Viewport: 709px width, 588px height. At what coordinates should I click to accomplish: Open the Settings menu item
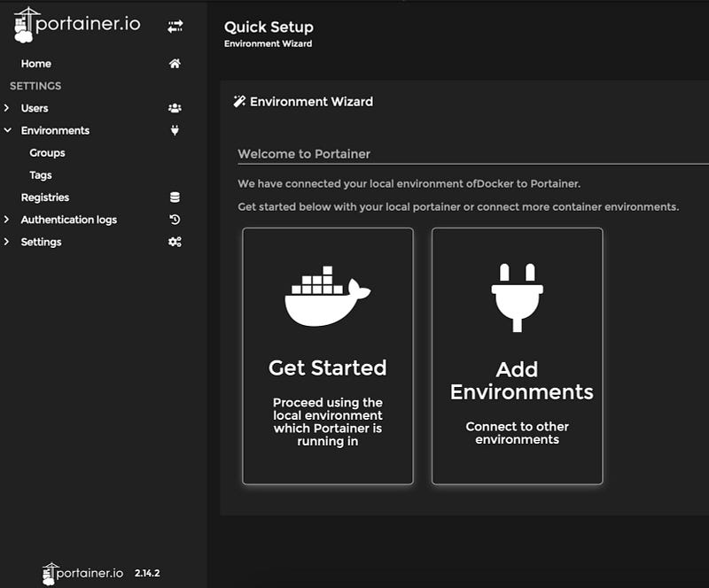[41, 242]
